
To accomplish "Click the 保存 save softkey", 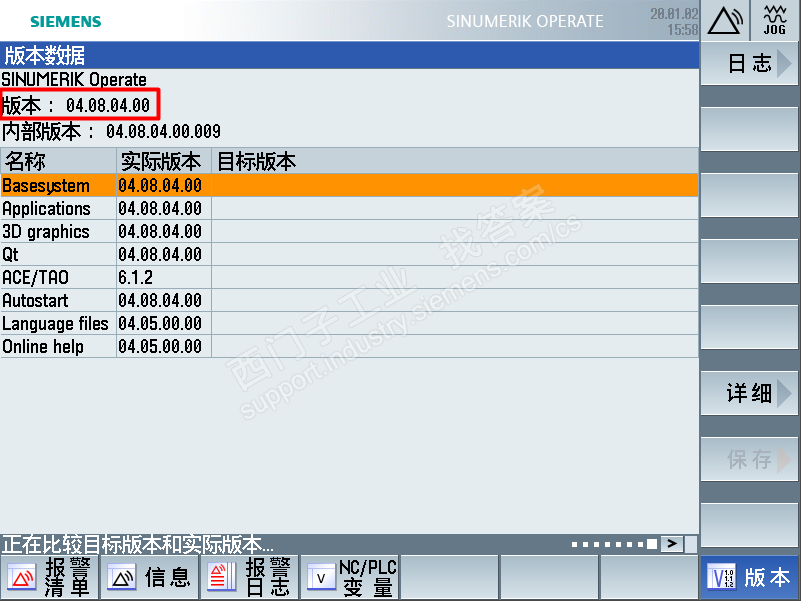I will [x=748, y=459].
